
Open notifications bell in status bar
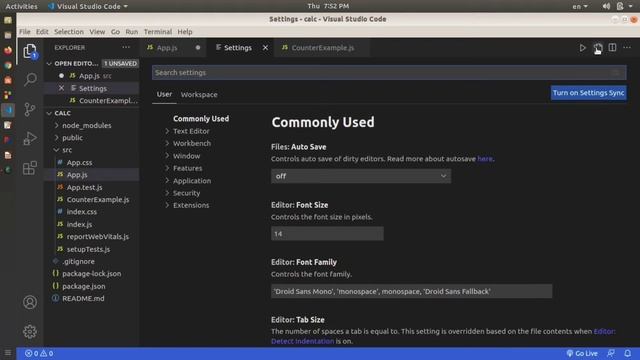pos(627,353)
